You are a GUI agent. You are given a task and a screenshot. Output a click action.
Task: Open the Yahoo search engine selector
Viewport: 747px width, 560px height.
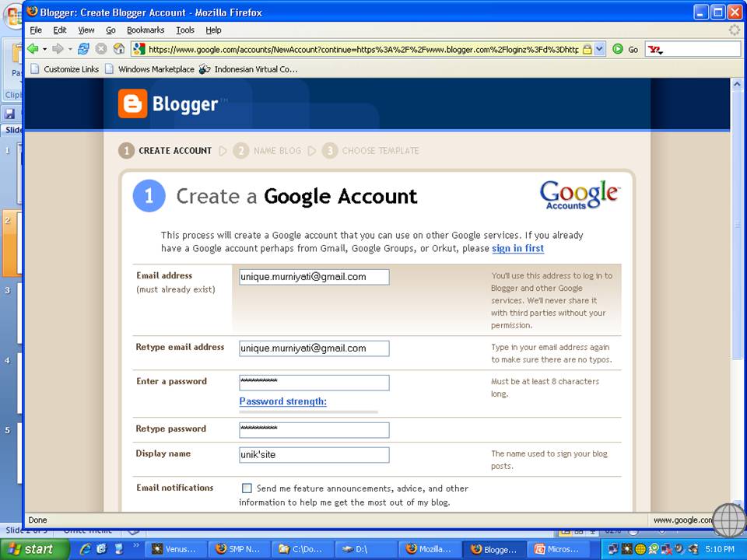pos(655,50)
